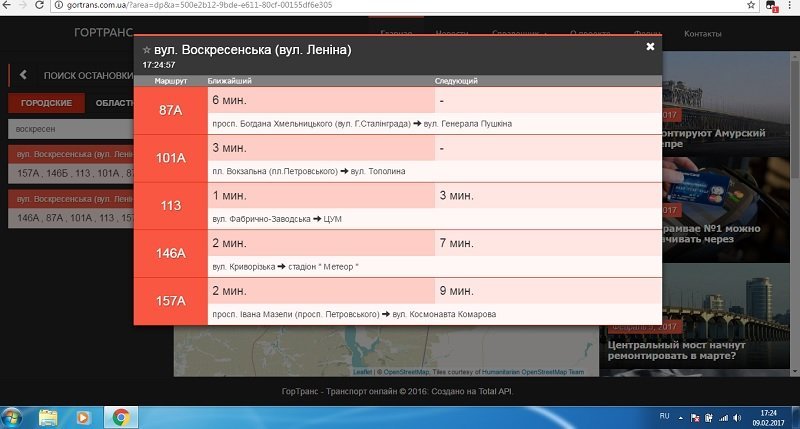Open the Leaflet attribution link
Screen dimensions: 800x429
click(x=362, y=372)
